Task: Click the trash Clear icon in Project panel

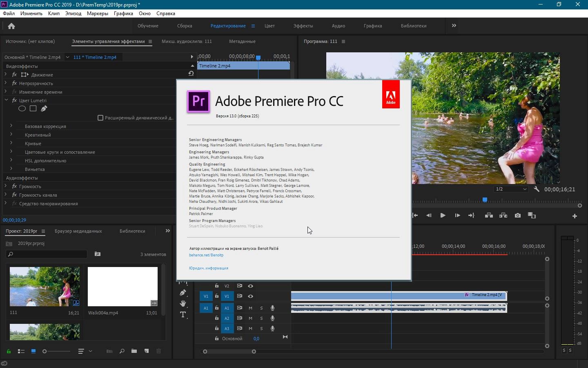Action: [159, 351]
